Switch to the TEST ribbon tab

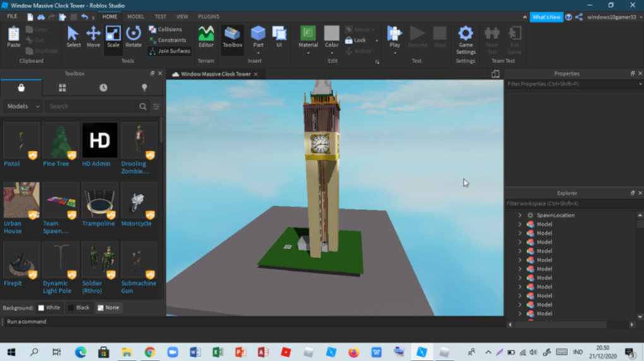160,16
